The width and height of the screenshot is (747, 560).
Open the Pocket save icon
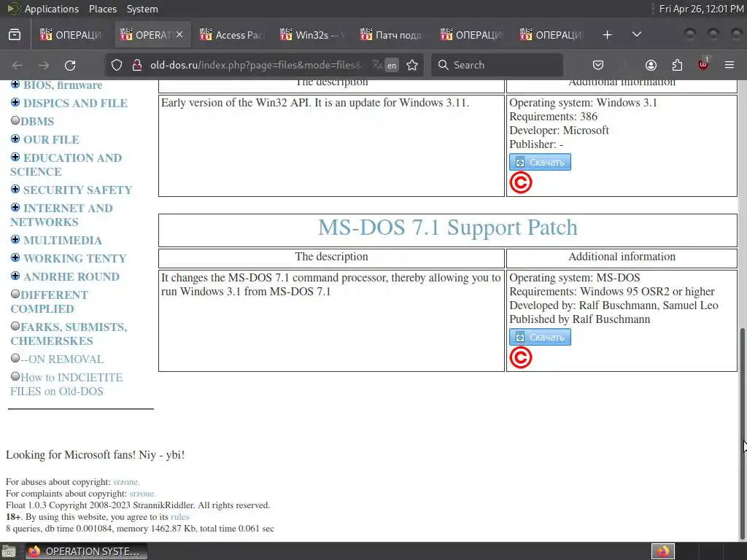click(x=598, y=65)
